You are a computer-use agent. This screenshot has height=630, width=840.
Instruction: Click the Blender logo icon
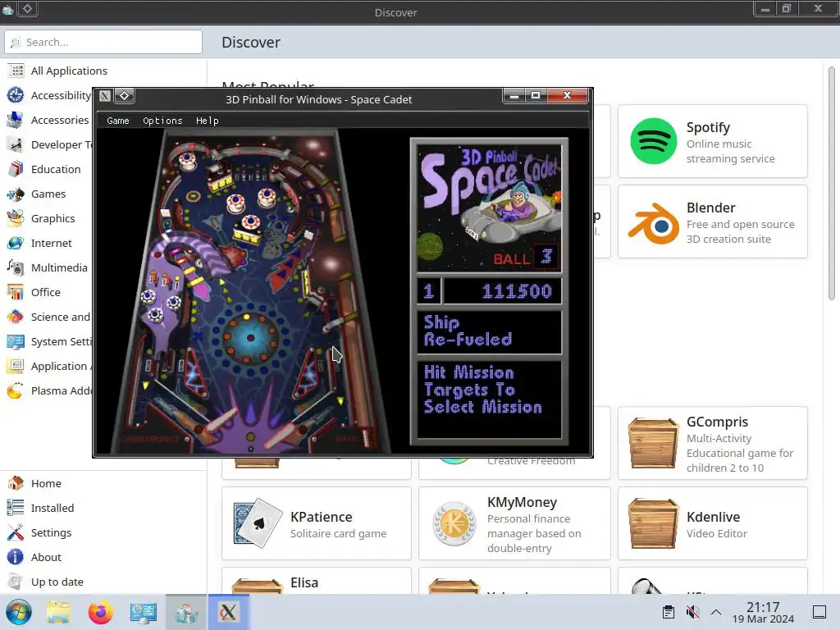(654, 223)
